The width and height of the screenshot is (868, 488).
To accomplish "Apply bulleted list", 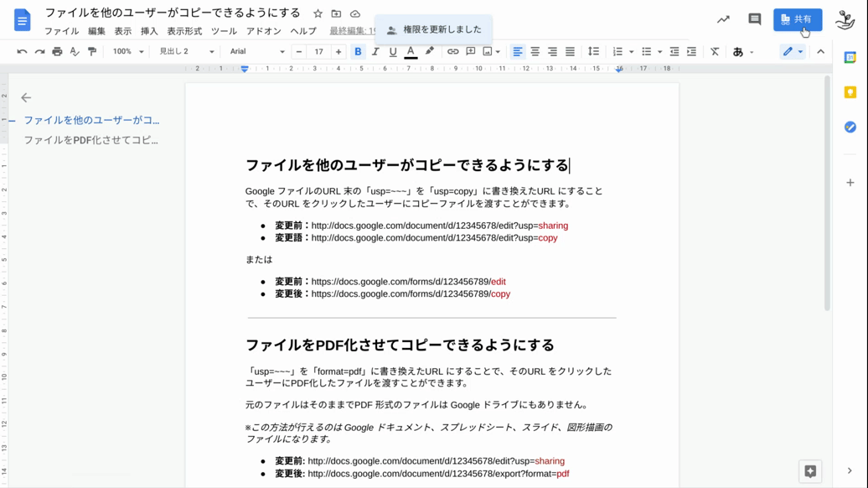I will tap(647, 51).
